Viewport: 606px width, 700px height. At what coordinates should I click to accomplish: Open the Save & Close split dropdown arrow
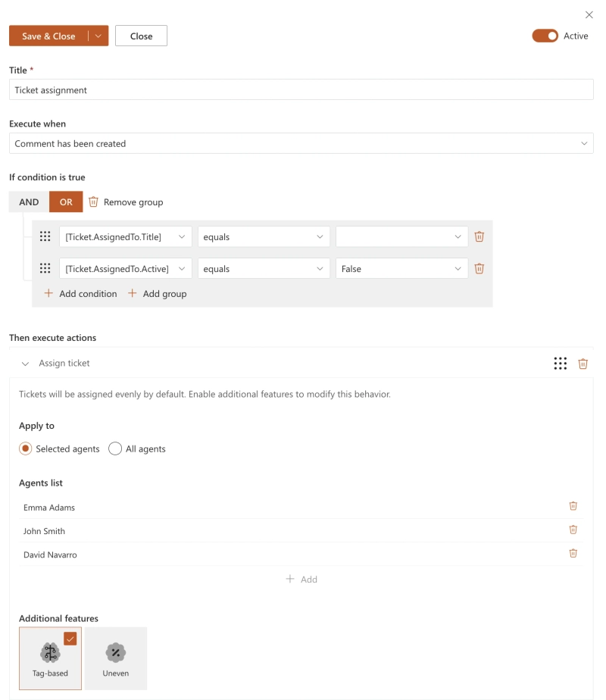click(x=98, y=36)
